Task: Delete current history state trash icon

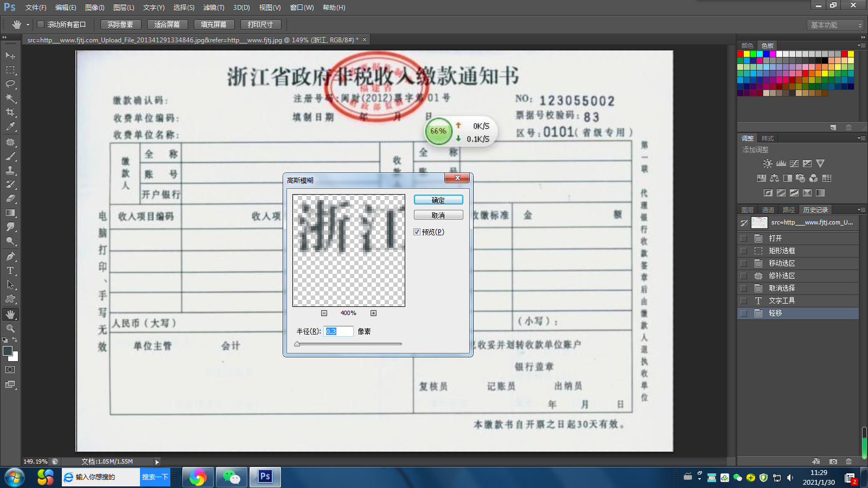Action: tap(849, 461)
